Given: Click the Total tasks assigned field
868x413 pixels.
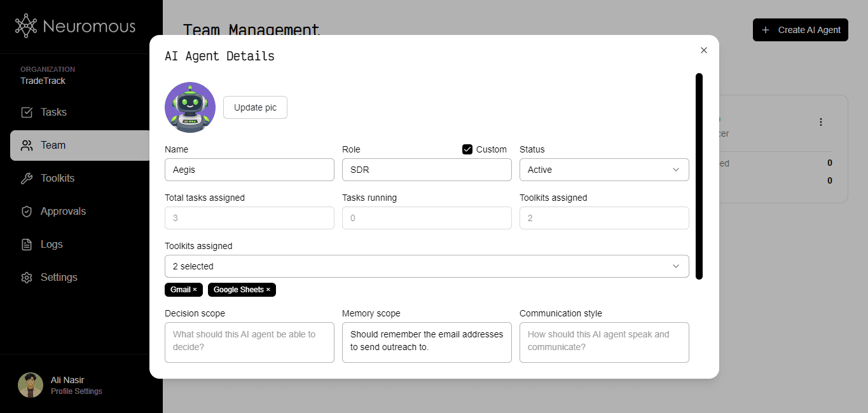Looking at the screenshot, I should pyautogui.click(x=249, y=218).
